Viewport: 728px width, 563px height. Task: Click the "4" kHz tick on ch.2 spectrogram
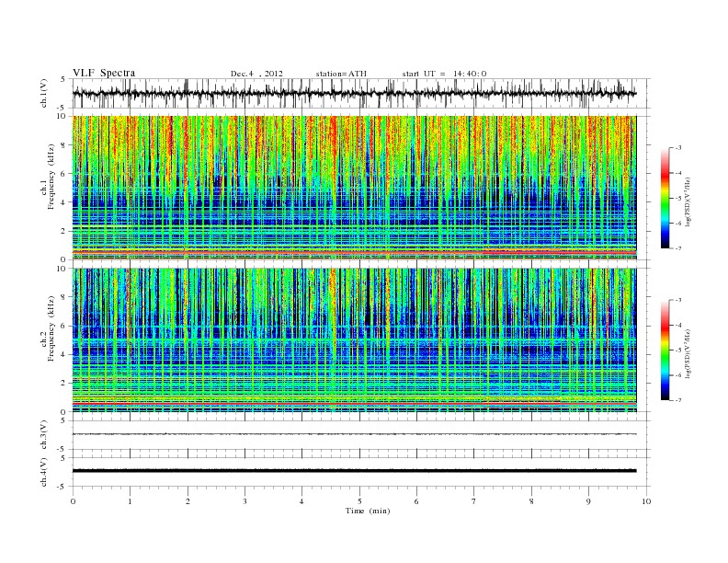(x=63, y=355)
